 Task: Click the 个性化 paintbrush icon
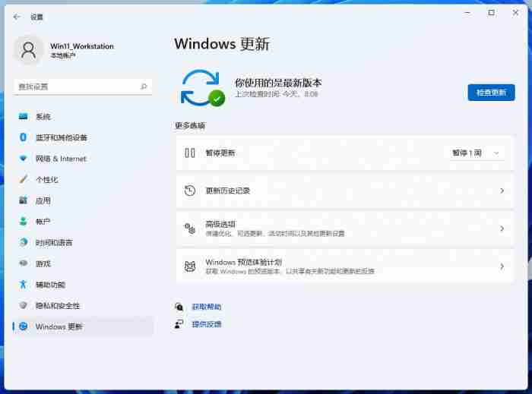pyautogui.click(x=23, y=179)
